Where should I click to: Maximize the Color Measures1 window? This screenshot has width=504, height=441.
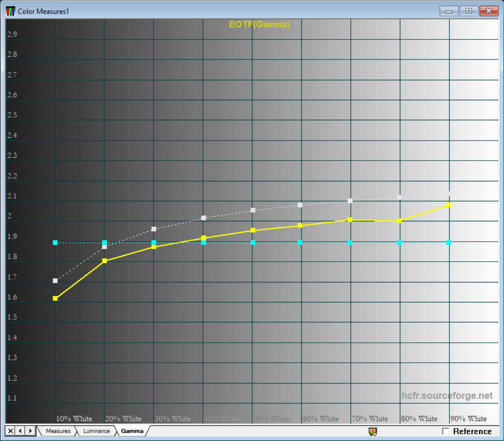[x=468, y=11]
